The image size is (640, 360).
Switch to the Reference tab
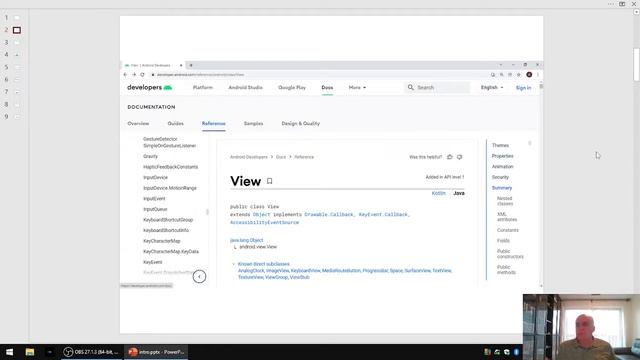(213, 123)
